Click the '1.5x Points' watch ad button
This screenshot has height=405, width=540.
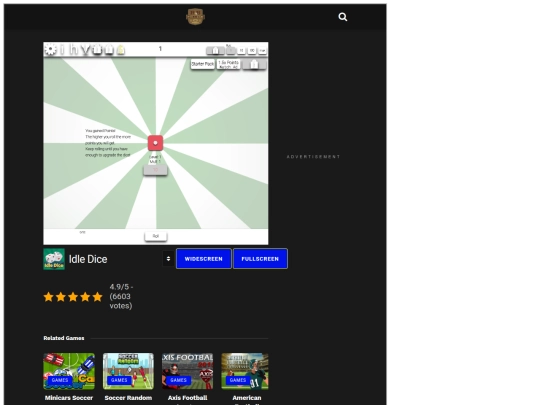pos(229,64)
